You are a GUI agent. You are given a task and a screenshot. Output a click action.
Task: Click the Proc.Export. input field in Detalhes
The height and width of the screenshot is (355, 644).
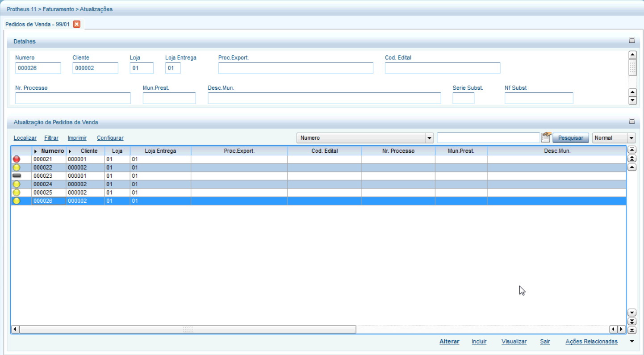click(296, 68)
